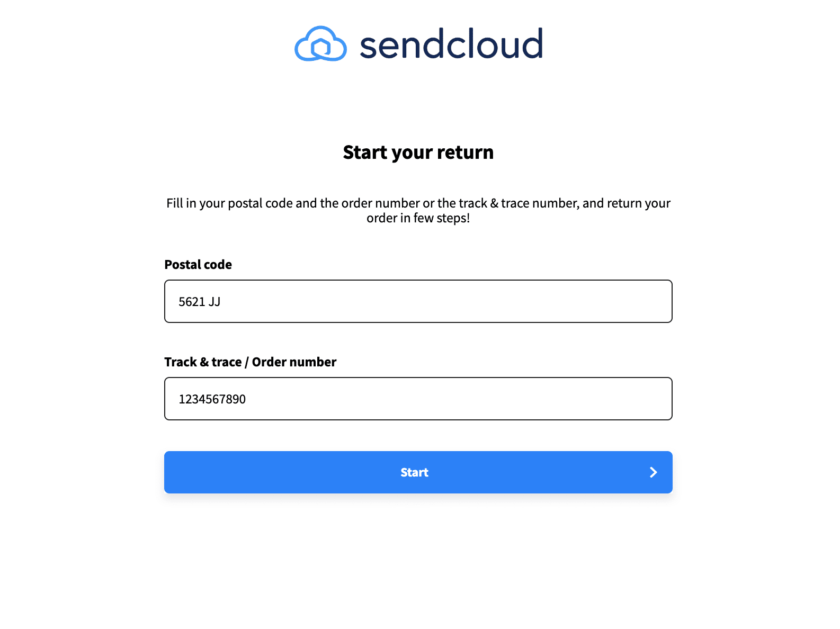Image resolution: width=840 pixels, height=629 pixels.
Task: Click the words "return your" in the instructions
Action: click(638, 203)
